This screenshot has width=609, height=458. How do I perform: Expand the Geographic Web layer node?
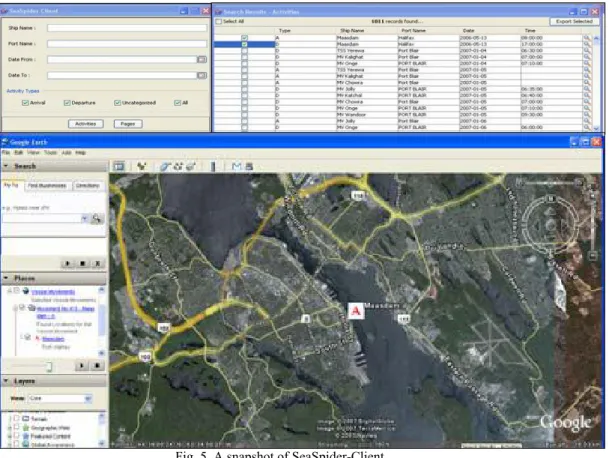coord(10,427)
